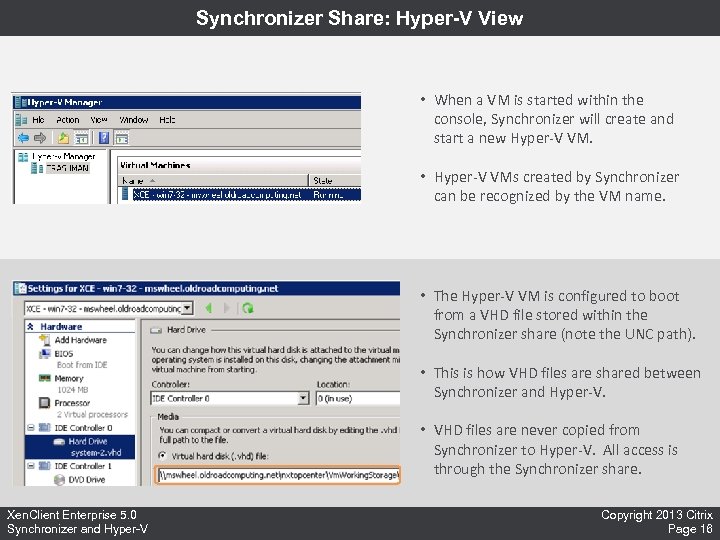Select DVD Drive under IDE Controller 1
Image resolution: width=720 pixels, height=540 pixels.
pyautogui.click(x=87, y=479)
